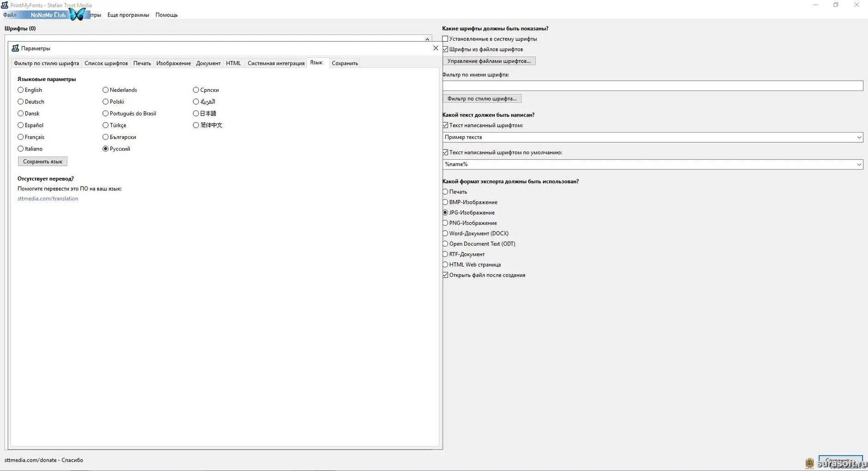Image resolution: width=868 pixels, height=471 pixels.
Task: Toggle Шрифты из файлов шрифтов checkbox
Action: pos(483,49)
